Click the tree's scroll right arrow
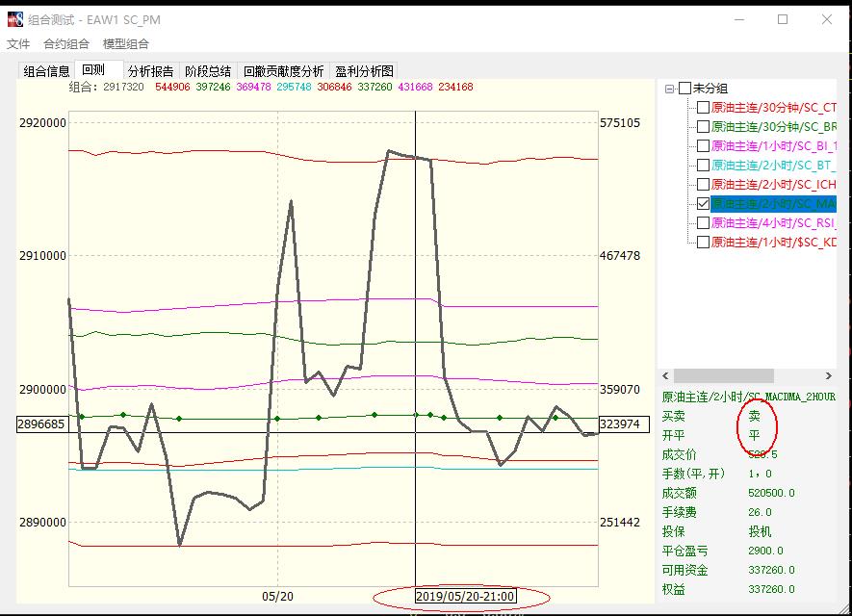The image size is (852, 616). coord(829,376)
